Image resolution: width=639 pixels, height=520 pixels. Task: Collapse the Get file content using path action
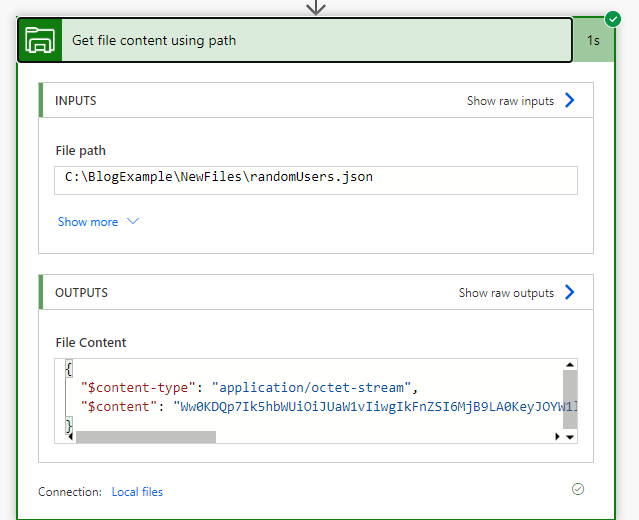coord(300,40)
